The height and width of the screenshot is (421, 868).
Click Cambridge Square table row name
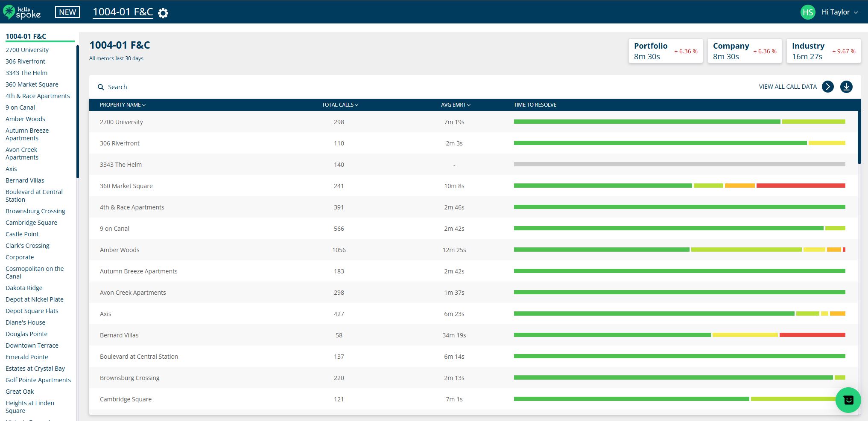coord(126,399)
